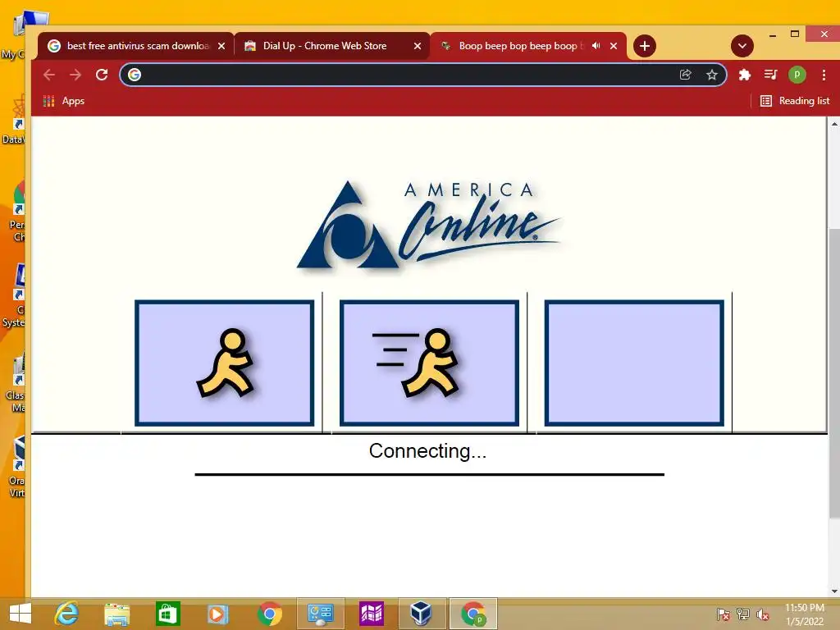This screenshot has width=840, height=630.
Task: Open File Explorer from taskbar
Action: pos(116,614)
